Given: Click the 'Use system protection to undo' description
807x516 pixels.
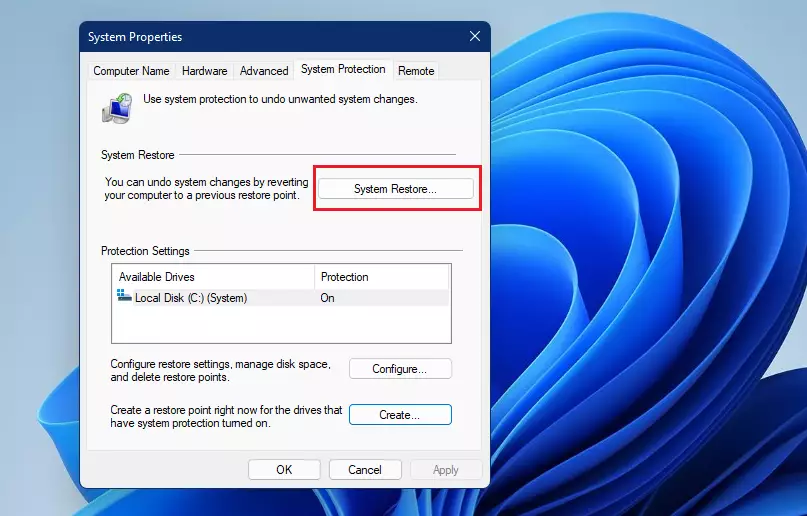Looking at the screenshot, I should point(280,99).
